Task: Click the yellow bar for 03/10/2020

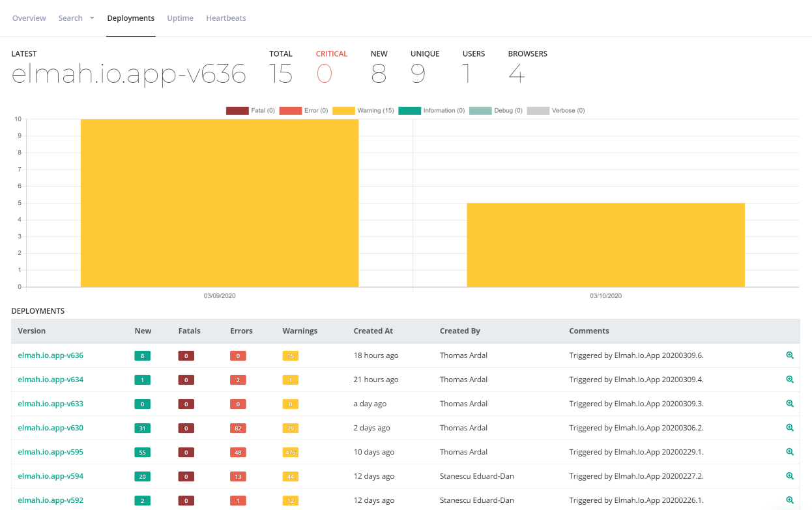Action: [605, 245]
